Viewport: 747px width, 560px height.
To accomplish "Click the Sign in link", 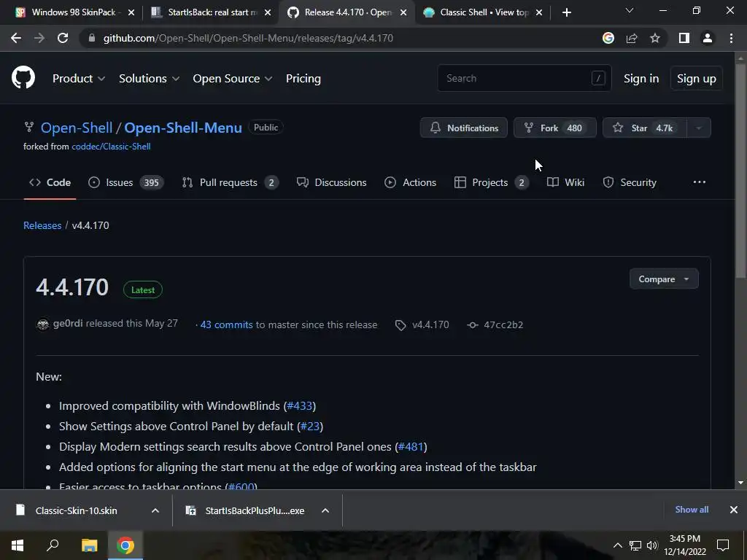I will pyautogui.click(x=641, y=79).
